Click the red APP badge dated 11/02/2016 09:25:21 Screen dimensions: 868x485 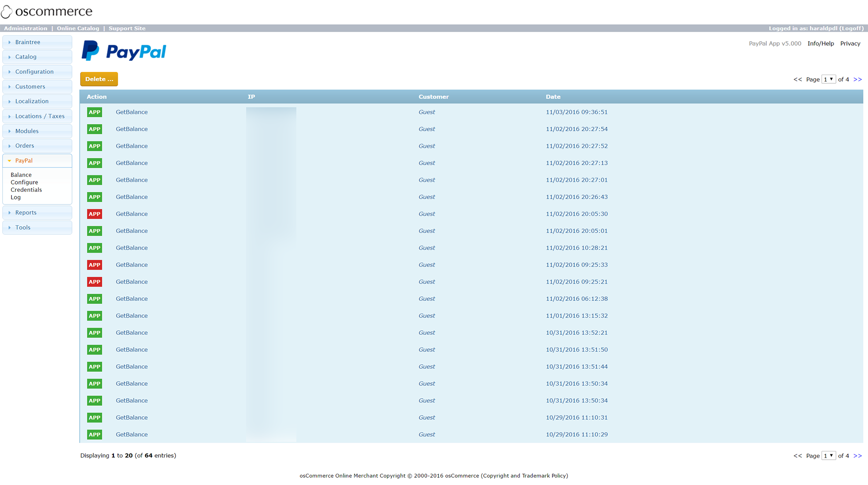tap(94, 282)
